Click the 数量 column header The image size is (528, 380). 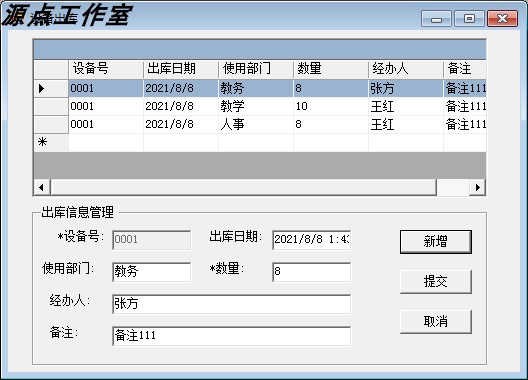331,69
